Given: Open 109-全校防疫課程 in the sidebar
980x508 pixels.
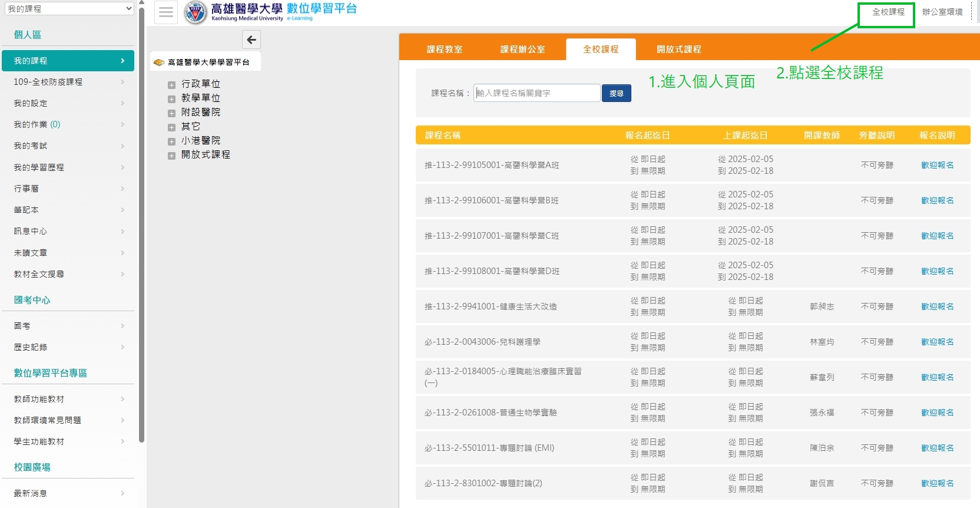Looking at the screenshot, I should pos(68,82).
